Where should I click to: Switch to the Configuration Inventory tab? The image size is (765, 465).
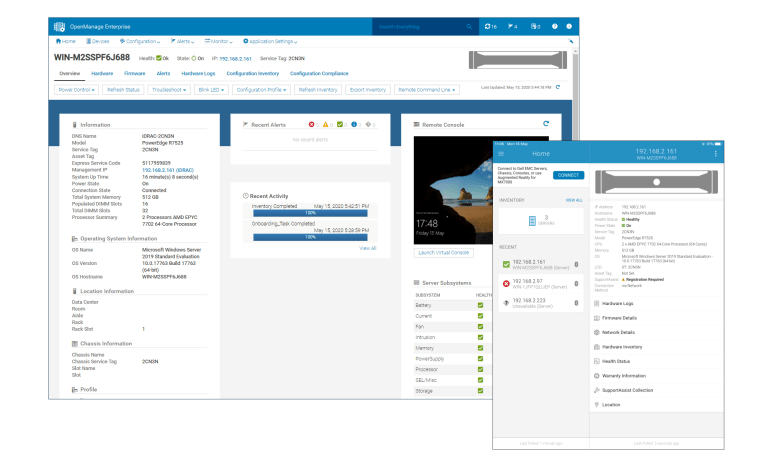click(x=253, y=74)
